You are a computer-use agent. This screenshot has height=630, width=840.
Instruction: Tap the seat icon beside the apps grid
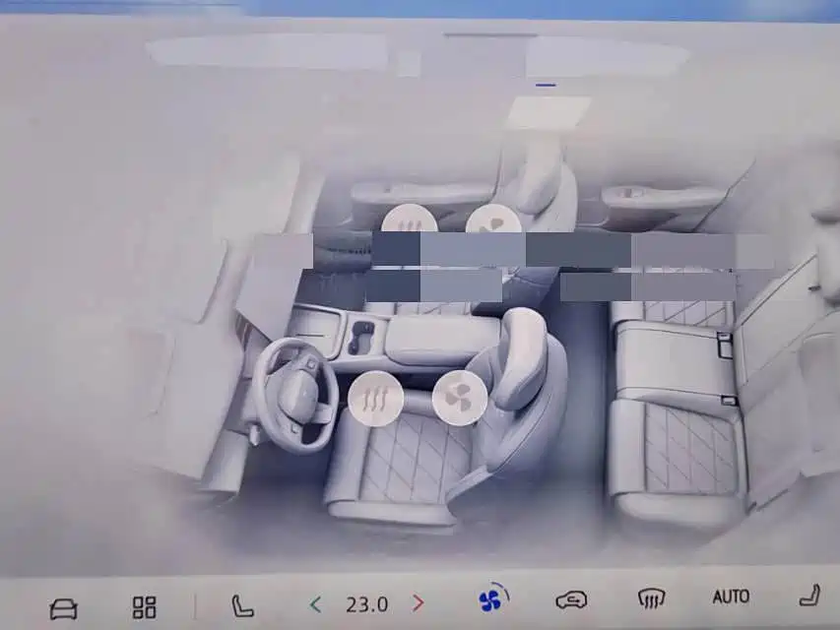(241, 605)
